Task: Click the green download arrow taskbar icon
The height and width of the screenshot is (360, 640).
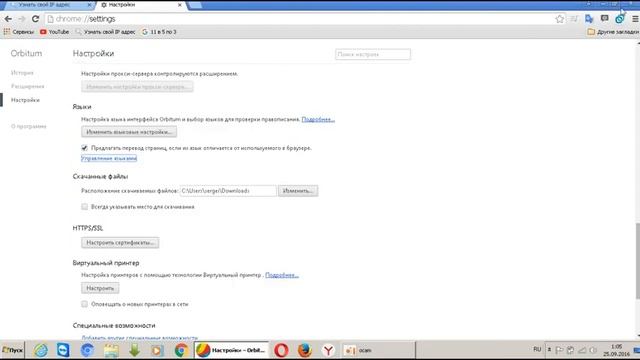Action: tap(134, 350)
